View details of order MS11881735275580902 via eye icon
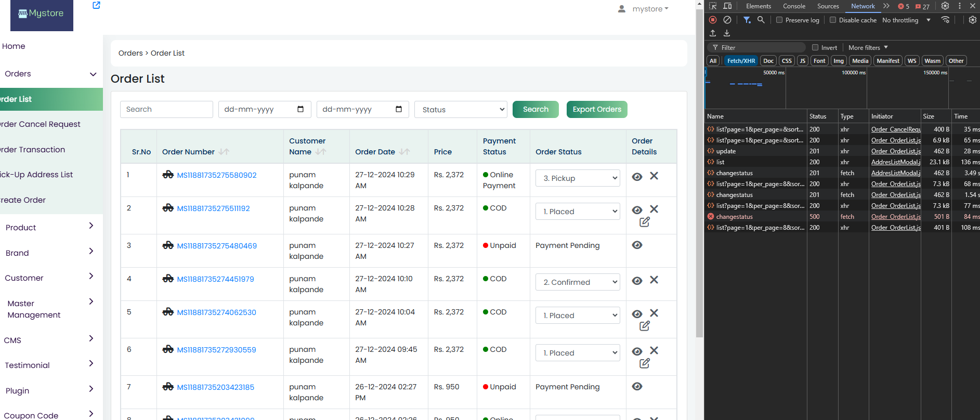The image size is (980, 420). pos(637,177)
